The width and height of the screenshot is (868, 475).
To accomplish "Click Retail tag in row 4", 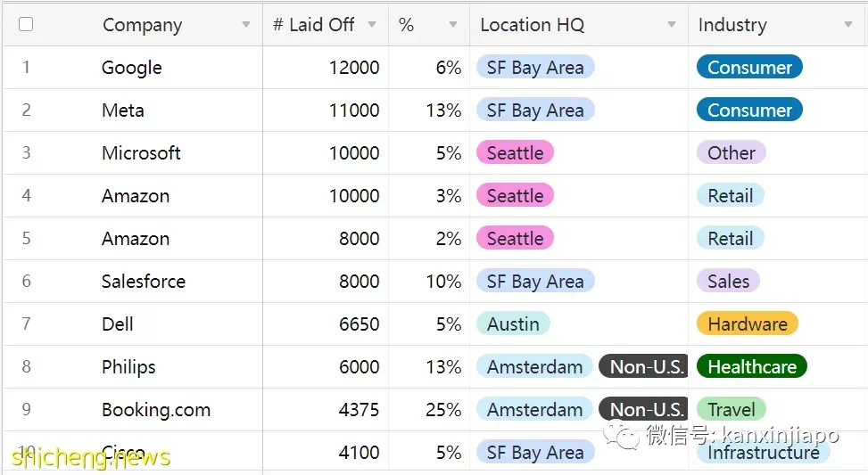I will point(730,195).
